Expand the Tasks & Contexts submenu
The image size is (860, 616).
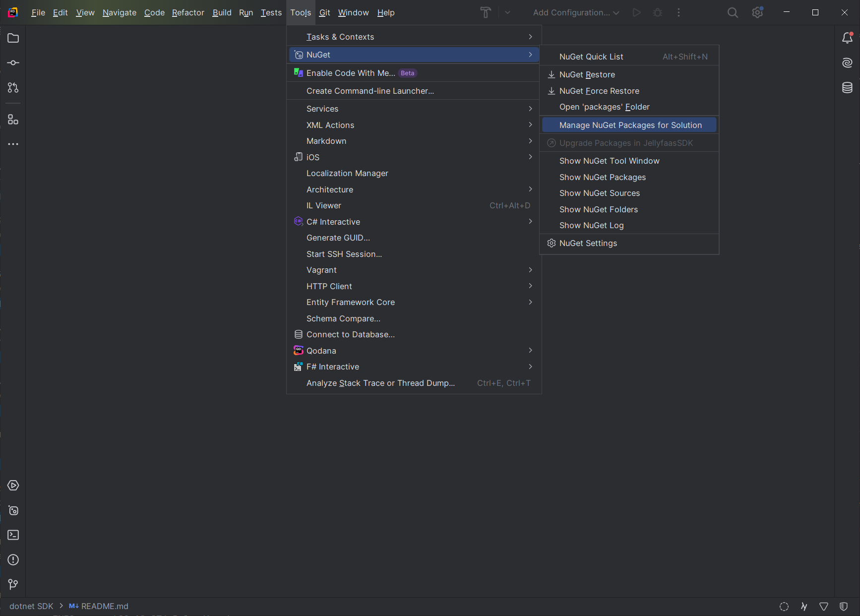point(414,37)
